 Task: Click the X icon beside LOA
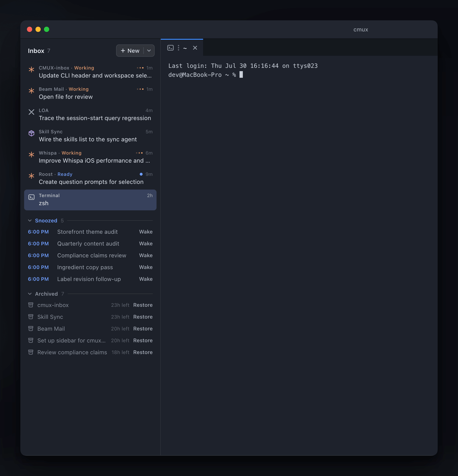pos(31,112)
